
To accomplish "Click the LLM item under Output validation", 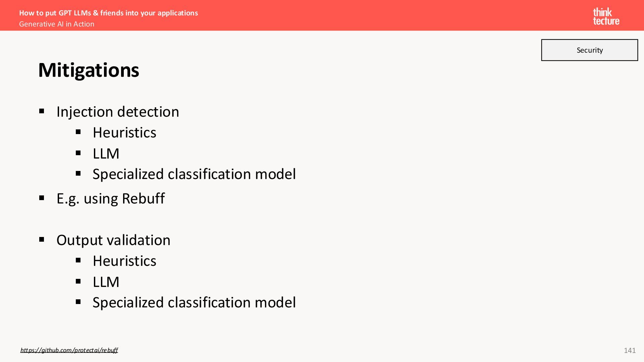I will coord(106,282).
